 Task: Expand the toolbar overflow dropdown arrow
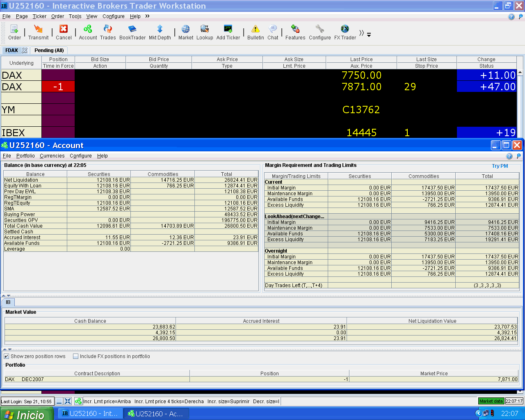point(369,35)
